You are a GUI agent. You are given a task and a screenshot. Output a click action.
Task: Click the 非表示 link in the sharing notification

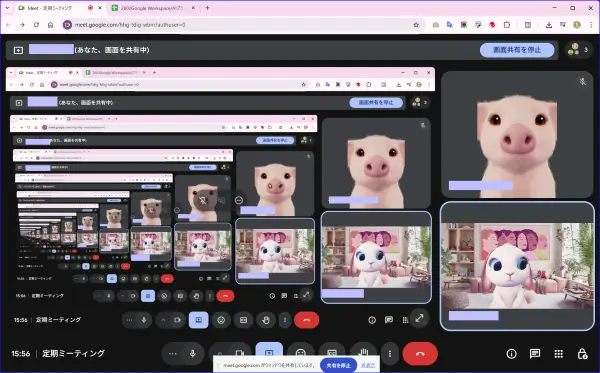coord(368,365)
